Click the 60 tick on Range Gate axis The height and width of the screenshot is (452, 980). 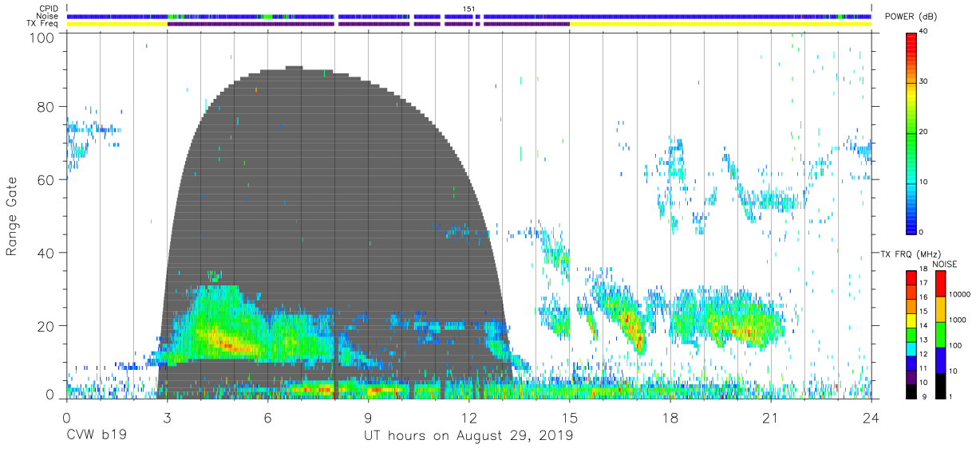[45, 179]
